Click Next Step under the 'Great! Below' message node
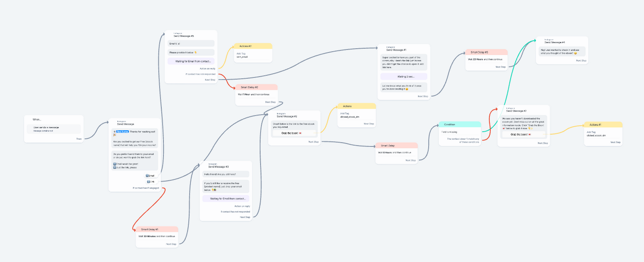Viewport: 644px width, 262px height. point(314,141)
